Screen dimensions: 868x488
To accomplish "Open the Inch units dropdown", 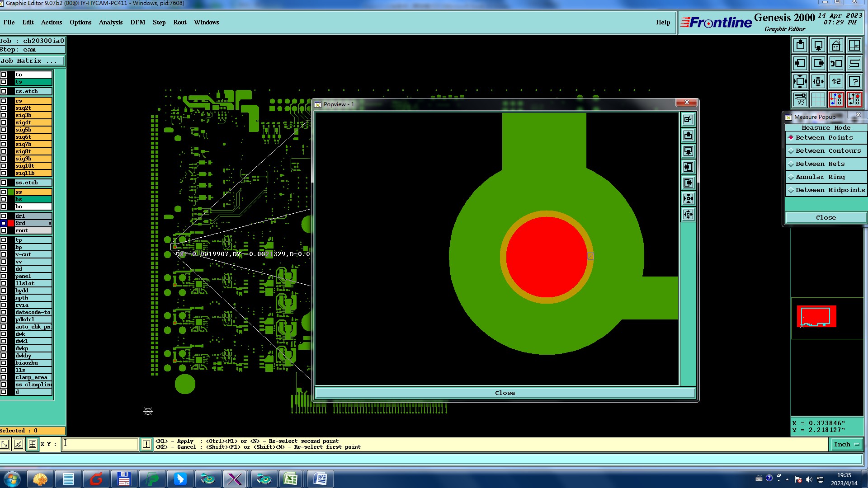I will [846, 445].
